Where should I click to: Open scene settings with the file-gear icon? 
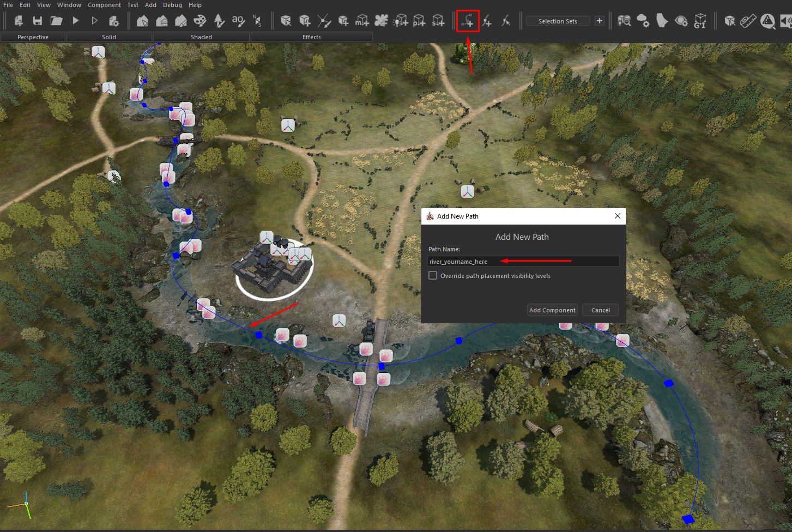[x=113, y=21]
